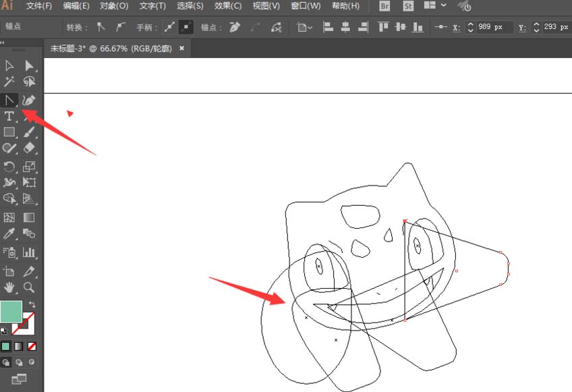Viewport: 572px width, 392px height.
Task: Reset to default fill and stroke
Action: [3, 331]
